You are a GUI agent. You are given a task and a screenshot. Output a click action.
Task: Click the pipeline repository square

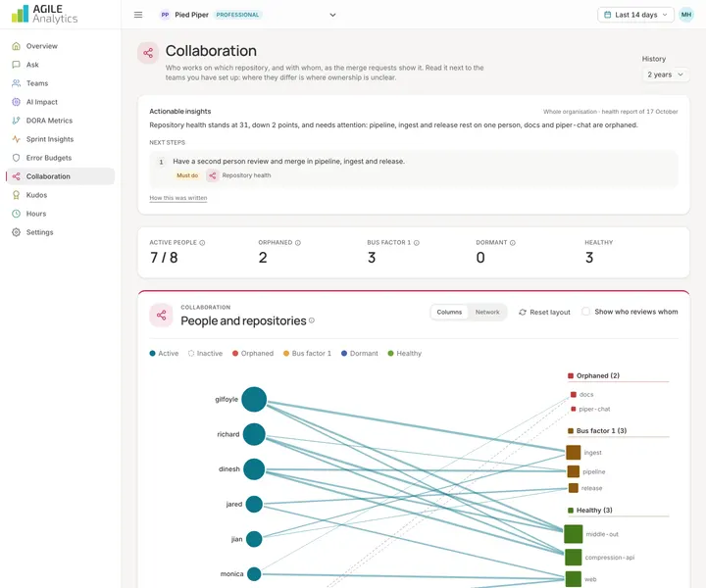coord(574,471)
